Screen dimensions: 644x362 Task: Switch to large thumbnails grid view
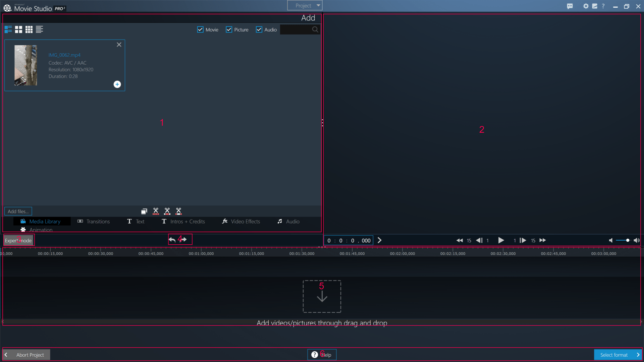coord(18,29)
